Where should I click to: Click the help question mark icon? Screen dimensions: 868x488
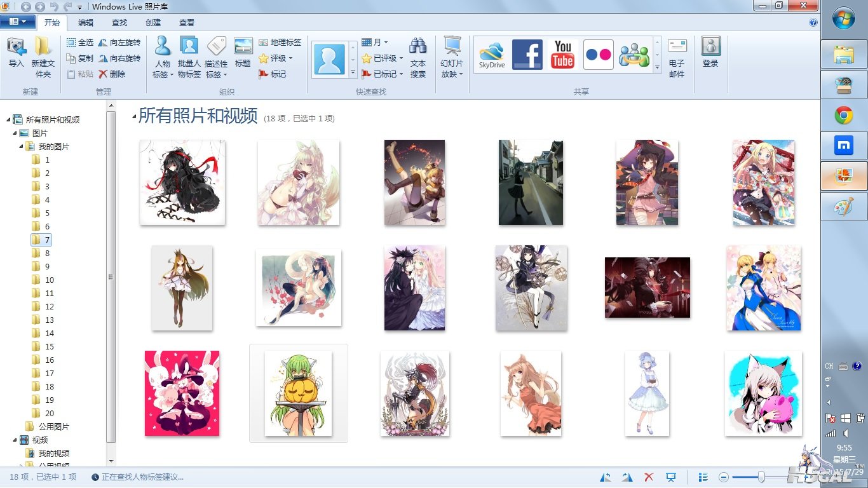pos(813,22)
